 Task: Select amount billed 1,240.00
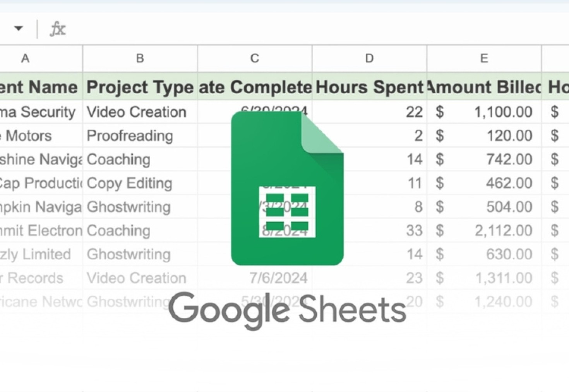[x=484, y=301]
